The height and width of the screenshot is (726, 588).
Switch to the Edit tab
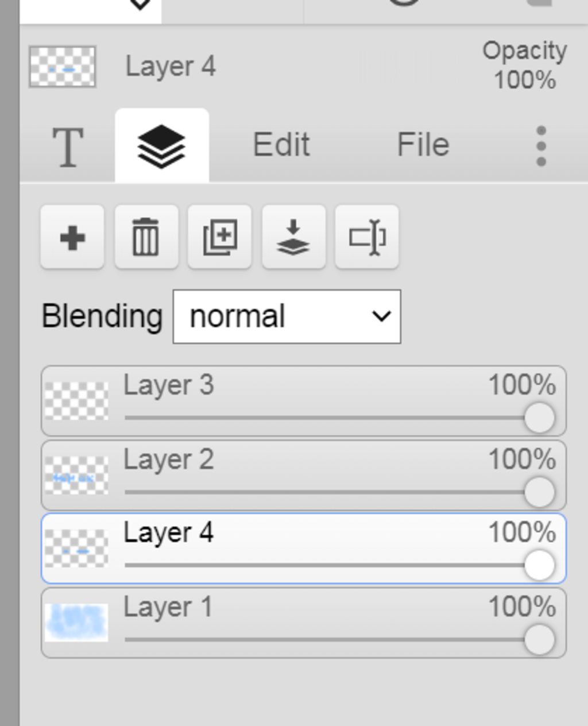[281, 144]
